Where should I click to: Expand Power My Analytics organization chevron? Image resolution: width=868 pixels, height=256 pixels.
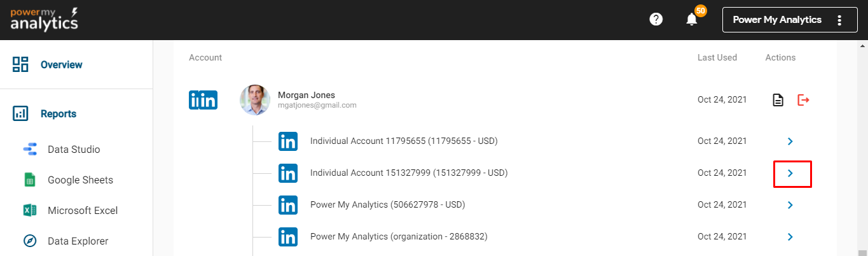click(790, 237)
